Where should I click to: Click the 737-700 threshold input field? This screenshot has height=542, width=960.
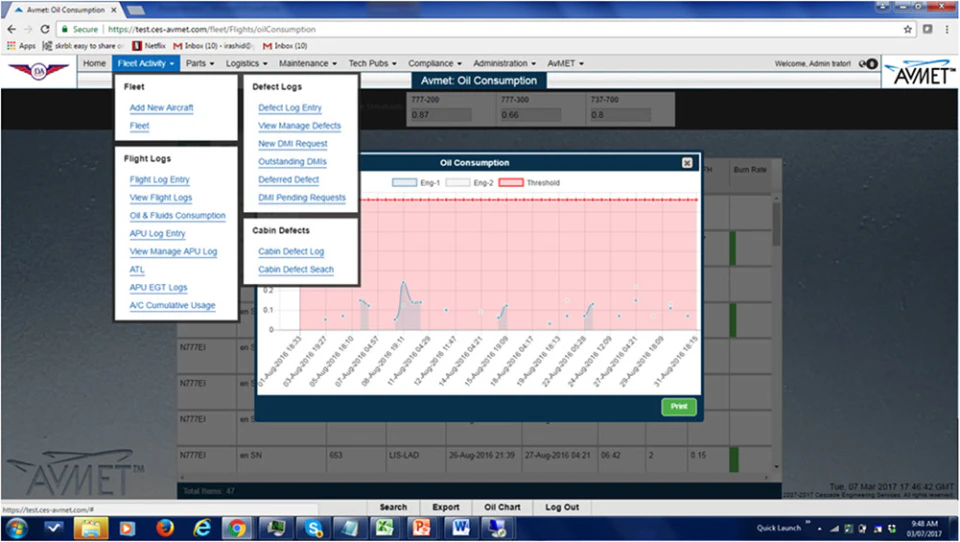tap(620, 115)
